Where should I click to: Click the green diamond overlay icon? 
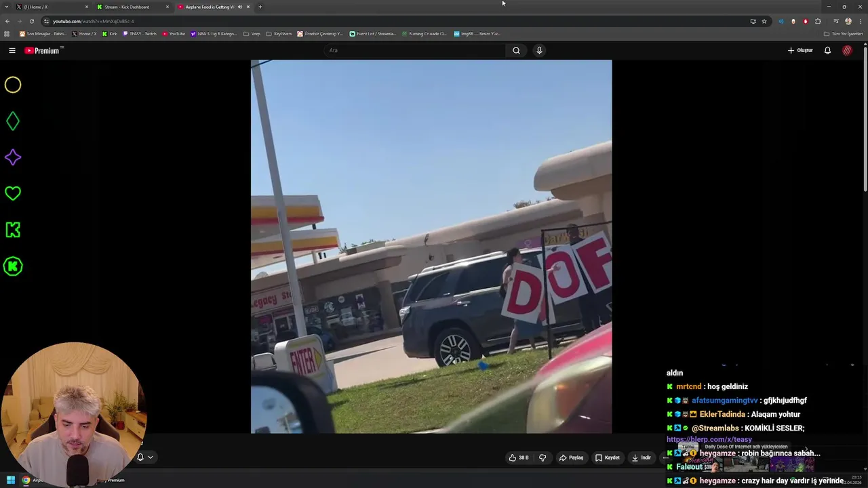point(13,121)
